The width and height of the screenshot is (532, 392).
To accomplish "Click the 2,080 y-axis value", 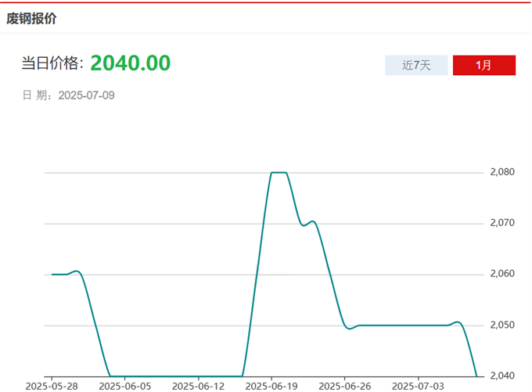I will pyautogui.click(x=503, y=172).
